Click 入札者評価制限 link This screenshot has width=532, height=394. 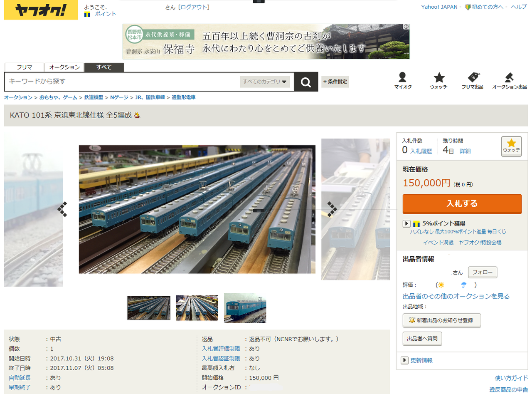[x=221, y=349]
